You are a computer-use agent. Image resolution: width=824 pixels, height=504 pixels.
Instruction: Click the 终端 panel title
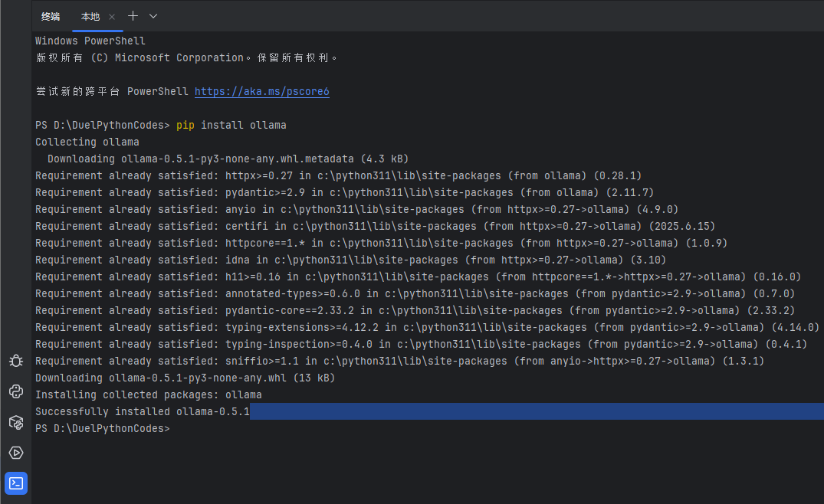(51, 17)
